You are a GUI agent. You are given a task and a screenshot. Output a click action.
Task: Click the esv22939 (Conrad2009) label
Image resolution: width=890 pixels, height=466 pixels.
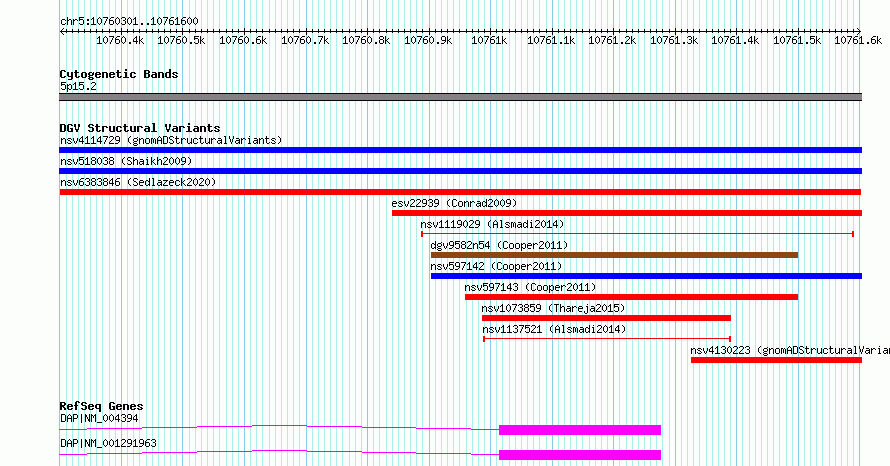pyautogui.click(x=454, y=203)
